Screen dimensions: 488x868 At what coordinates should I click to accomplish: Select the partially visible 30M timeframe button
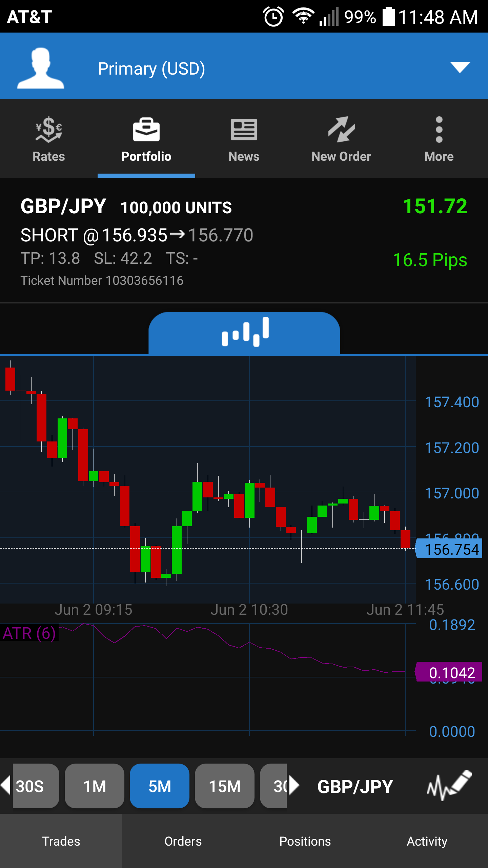273,786
